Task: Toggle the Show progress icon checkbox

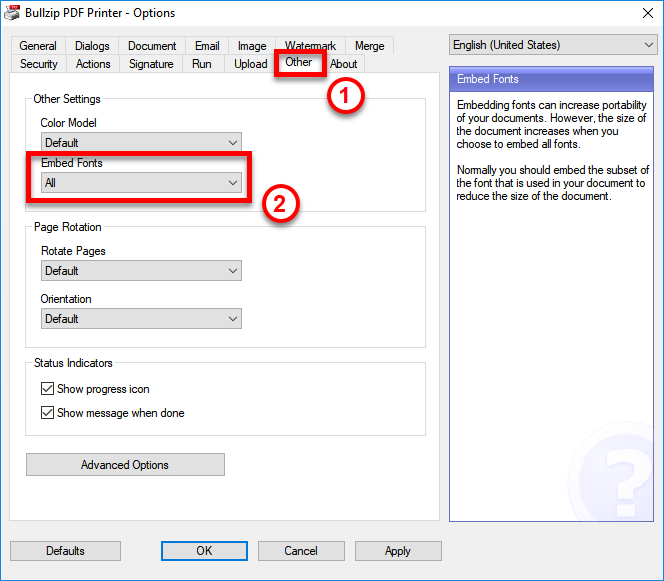Action: (48, 389)
